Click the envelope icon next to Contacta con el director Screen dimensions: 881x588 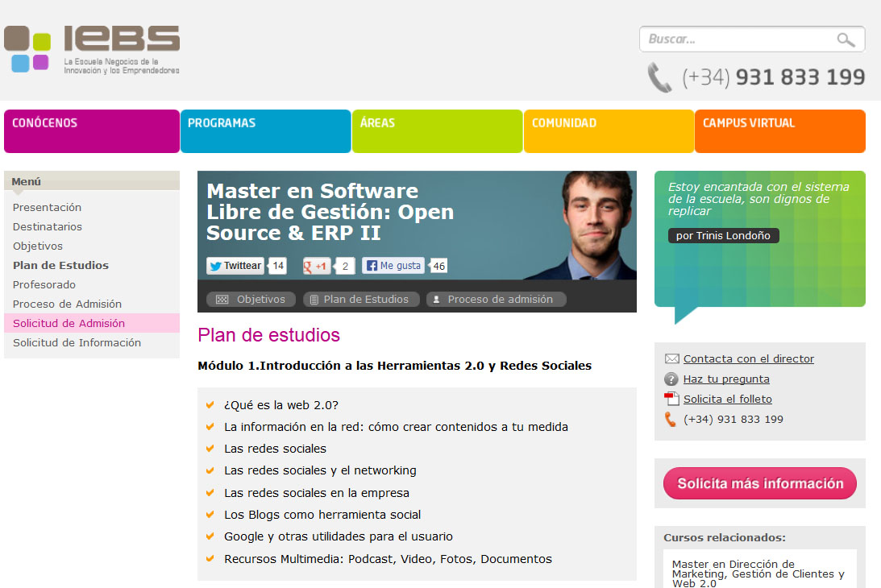[671, 359]
